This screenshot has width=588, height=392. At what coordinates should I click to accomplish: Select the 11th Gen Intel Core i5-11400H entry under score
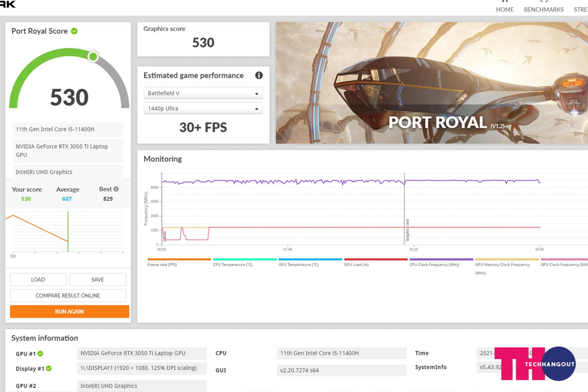click(x=68, y=129)
